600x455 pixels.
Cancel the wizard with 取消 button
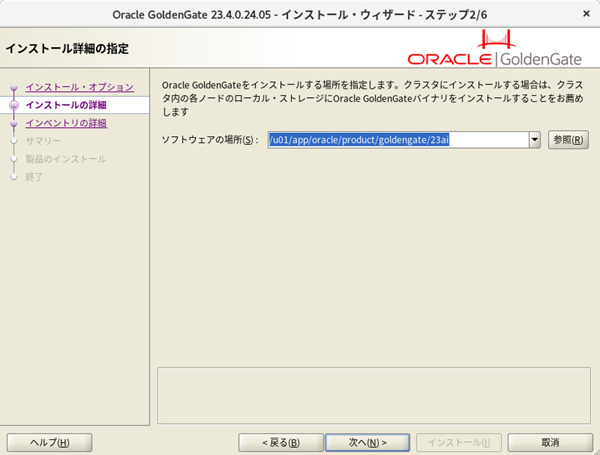tap(550, 443)
